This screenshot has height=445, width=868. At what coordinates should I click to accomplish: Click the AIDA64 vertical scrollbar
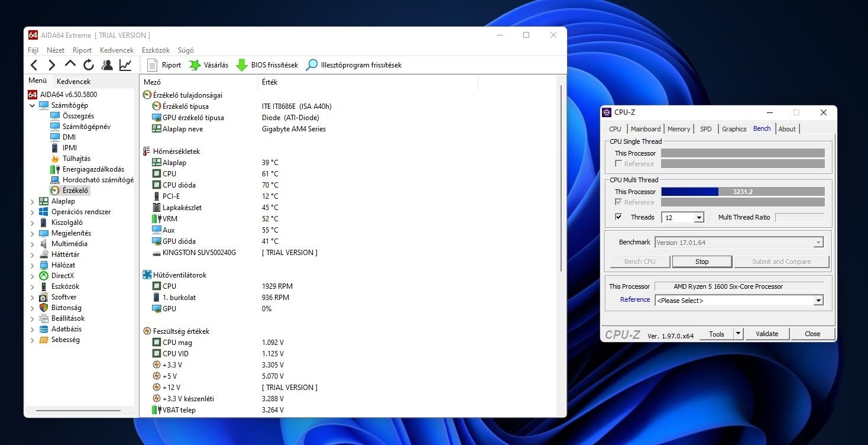point(562,178)
